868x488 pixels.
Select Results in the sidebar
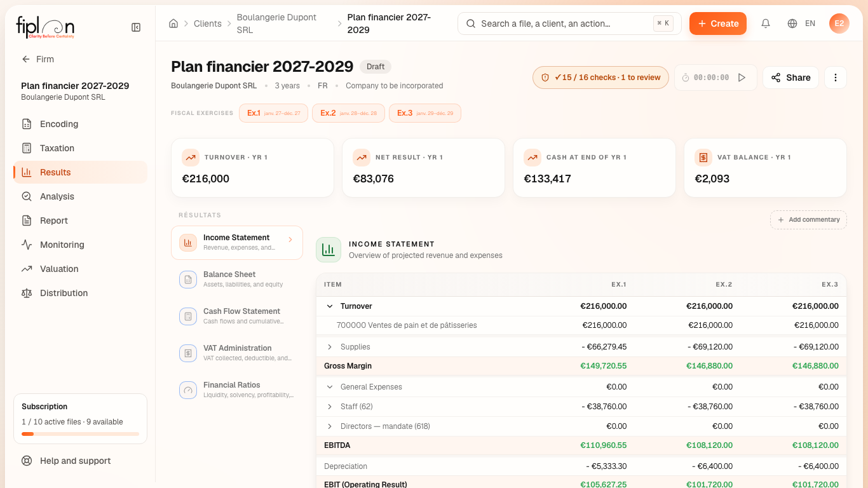point(80,172)
